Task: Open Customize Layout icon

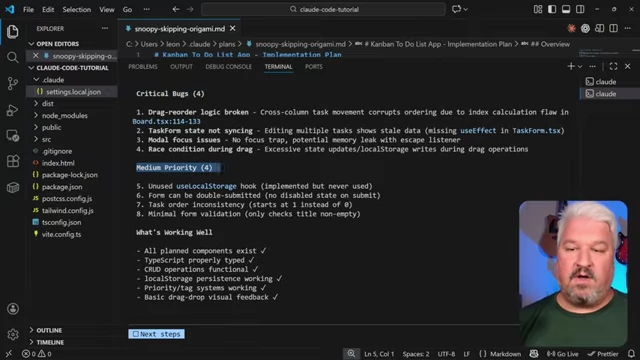Action: [x=538, y=9]
